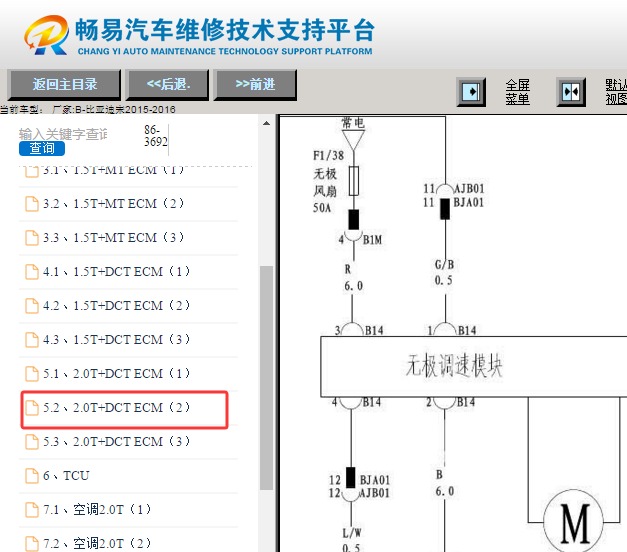Focus the keyword search input field
The image size is (627, 552).
(x=63, y=134)
